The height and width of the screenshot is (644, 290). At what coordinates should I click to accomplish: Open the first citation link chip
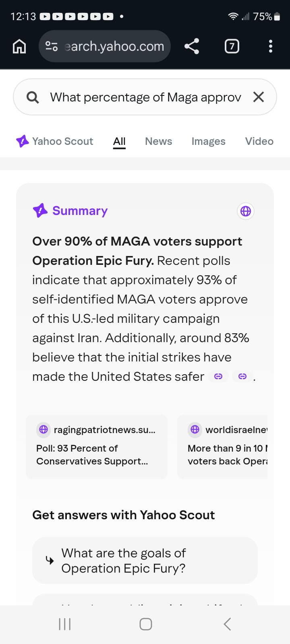click(x=218, y=377)
